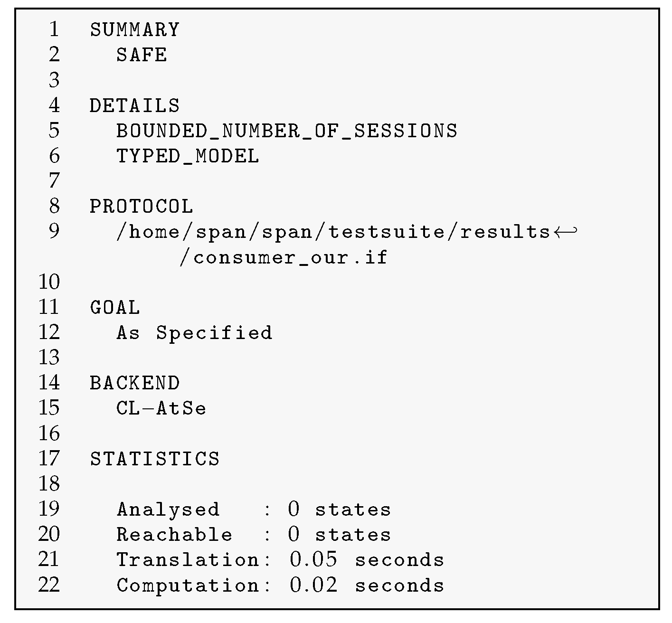
Task: Click the STATISTICS heading
Action: pyautogui.click(x=155, y=459)
